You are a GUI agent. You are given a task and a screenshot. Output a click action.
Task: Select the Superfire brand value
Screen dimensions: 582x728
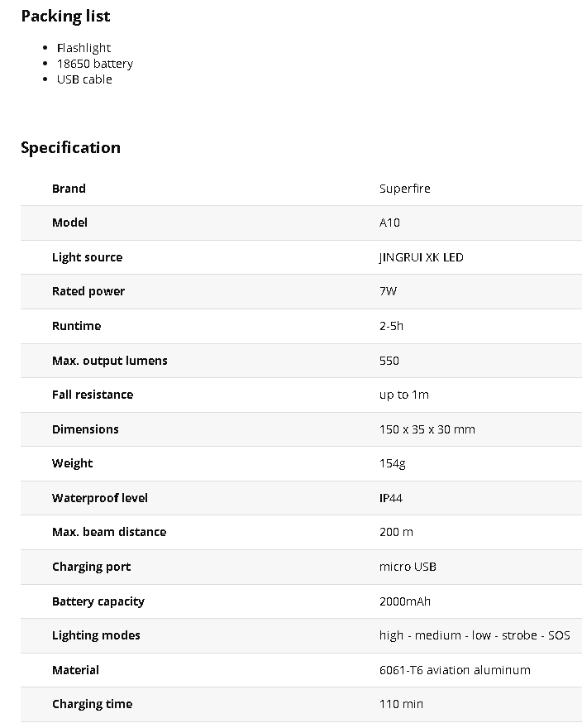point(404,189)
